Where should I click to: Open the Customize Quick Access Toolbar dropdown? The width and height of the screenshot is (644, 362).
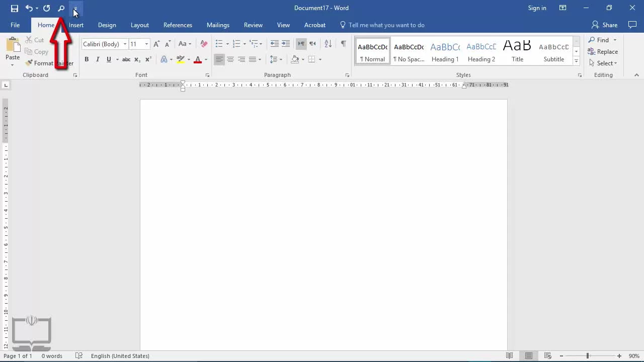coord(75,9)
